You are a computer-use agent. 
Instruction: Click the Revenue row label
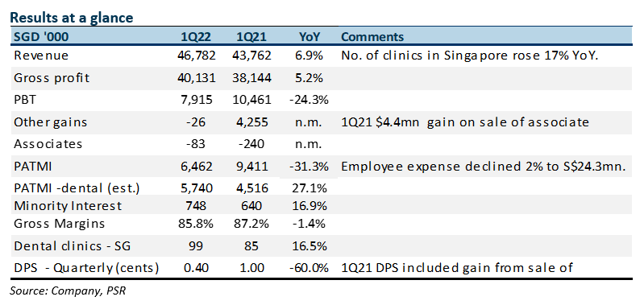pos(41,56)
